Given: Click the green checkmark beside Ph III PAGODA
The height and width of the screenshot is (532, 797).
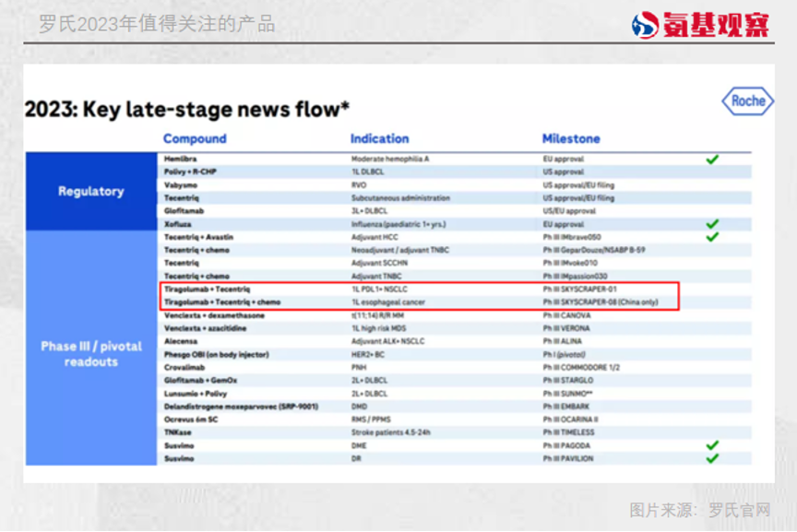Looking at the screenshot, I should click(x=712, y=445).
